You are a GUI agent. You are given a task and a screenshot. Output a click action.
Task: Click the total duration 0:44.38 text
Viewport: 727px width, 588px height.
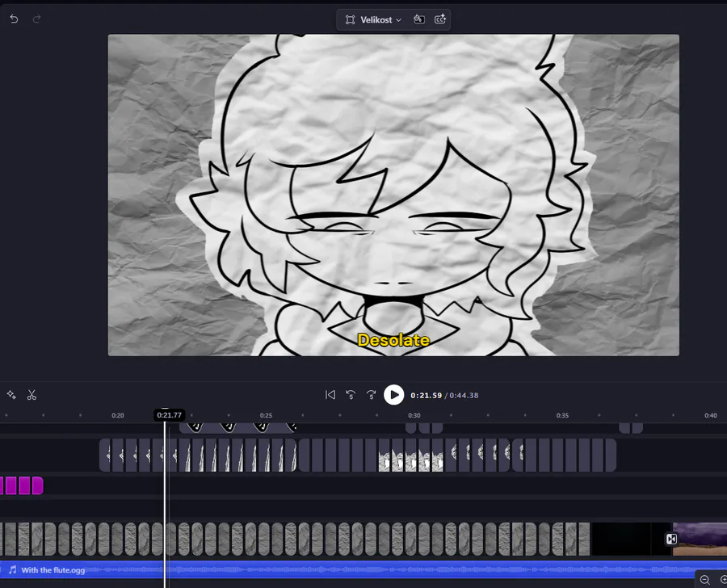coord(464,396)
